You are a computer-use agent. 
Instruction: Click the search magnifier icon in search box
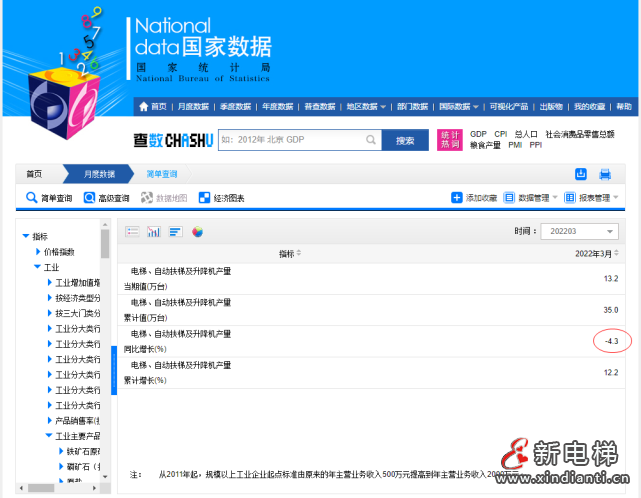point(370,140)
